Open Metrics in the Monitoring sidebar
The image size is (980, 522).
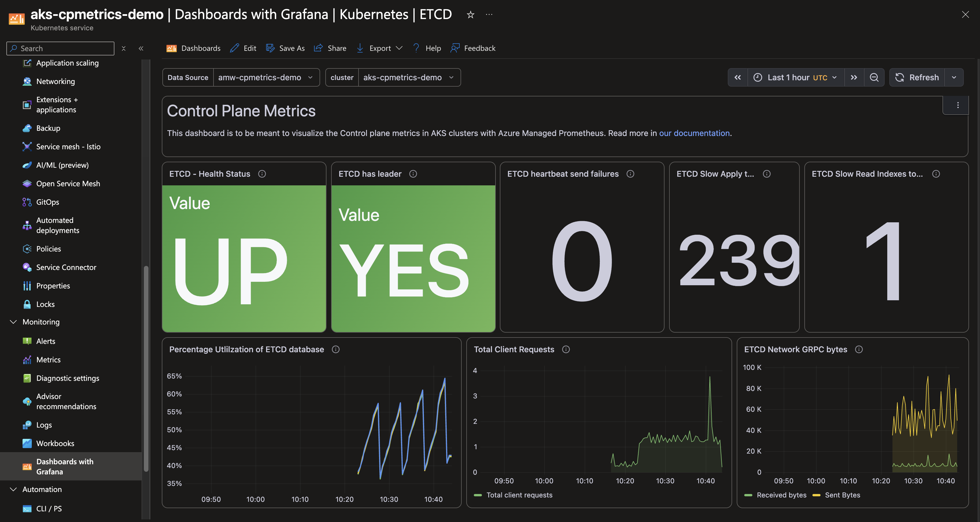48,360
